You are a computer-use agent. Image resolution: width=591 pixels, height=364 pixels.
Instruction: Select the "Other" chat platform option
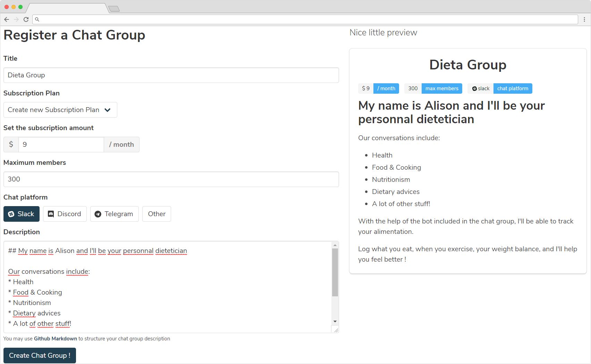(x=157, y=214)
